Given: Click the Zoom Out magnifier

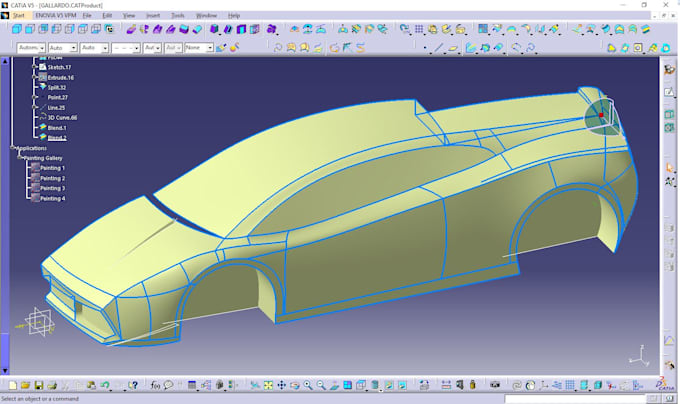Looking at the screenshot, I should tap(321, 385).
